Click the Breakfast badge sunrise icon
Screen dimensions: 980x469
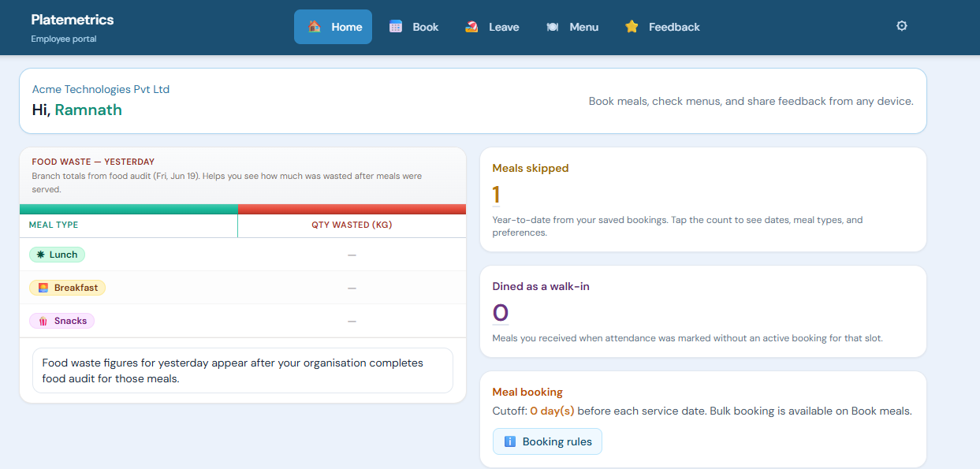[x=43, y=288]
